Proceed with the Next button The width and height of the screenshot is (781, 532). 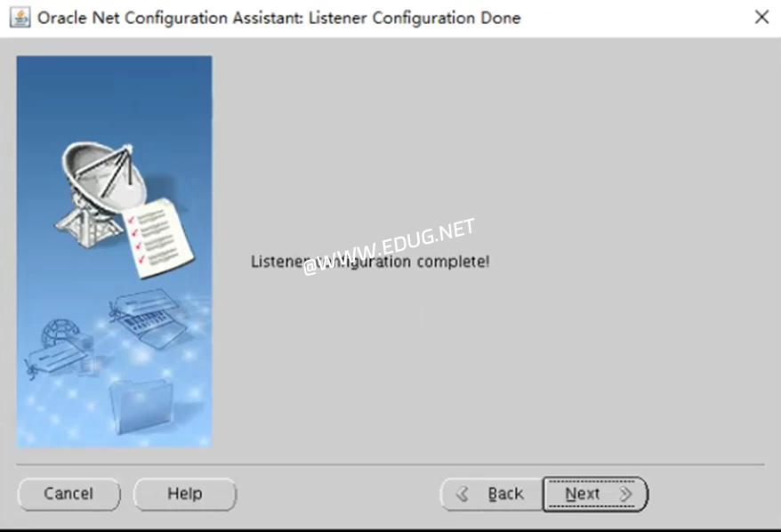[x=595, y=494]
